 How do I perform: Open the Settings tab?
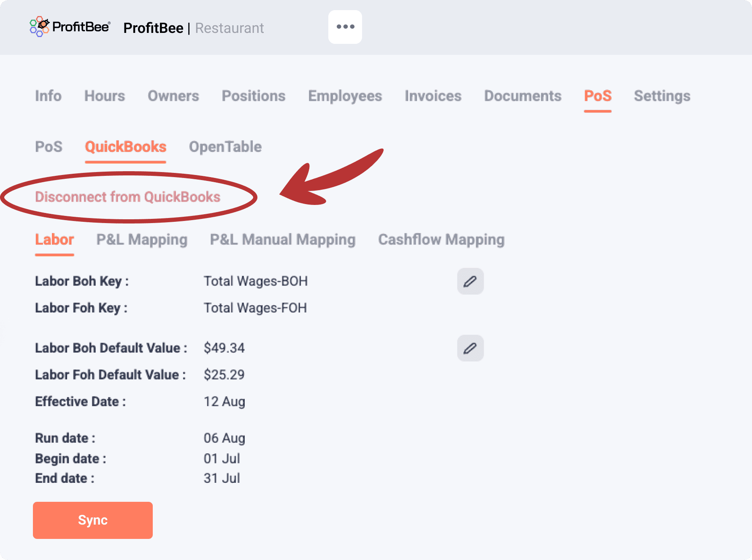point(662,96)
